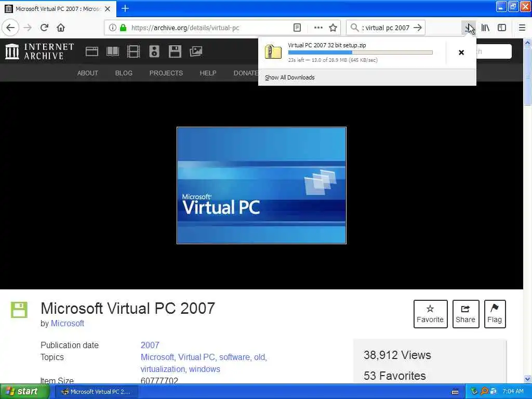
Task: Go back using the browser back arrow
Action: pos(10,28)
